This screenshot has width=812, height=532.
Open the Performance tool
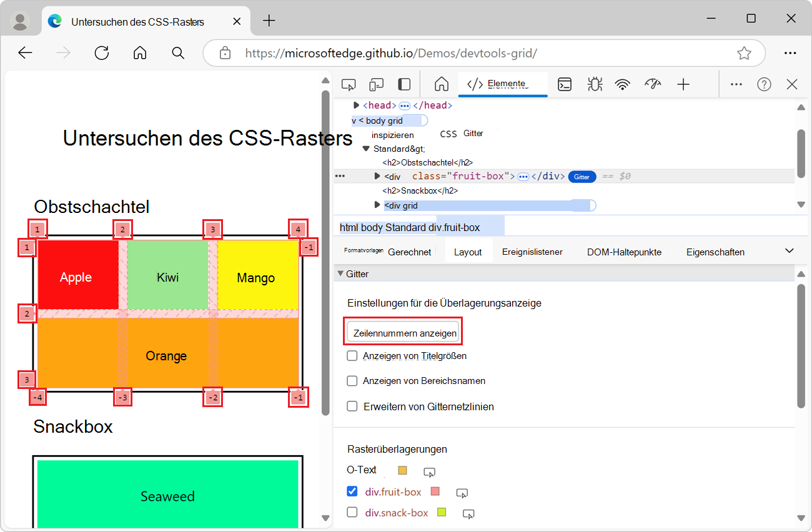653,84
